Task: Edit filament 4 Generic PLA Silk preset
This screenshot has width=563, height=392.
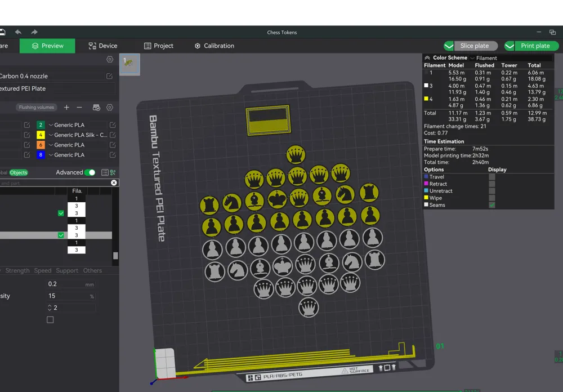Action: [113, 135]
